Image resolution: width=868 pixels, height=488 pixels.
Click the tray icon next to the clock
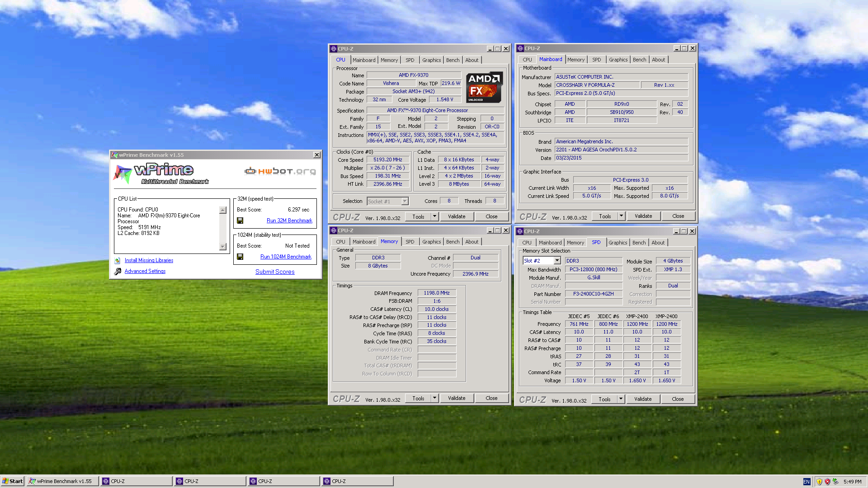(x=835, y=482)
